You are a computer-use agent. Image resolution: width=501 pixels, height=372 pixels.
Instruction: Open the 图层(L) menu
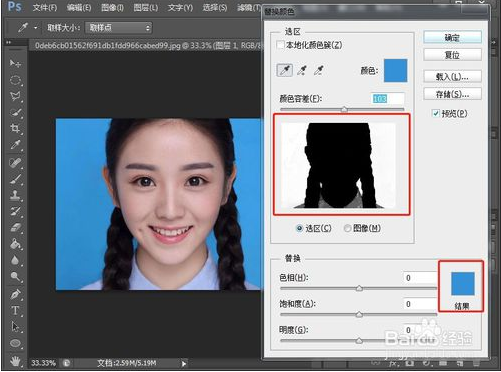[x=146, y=7]
